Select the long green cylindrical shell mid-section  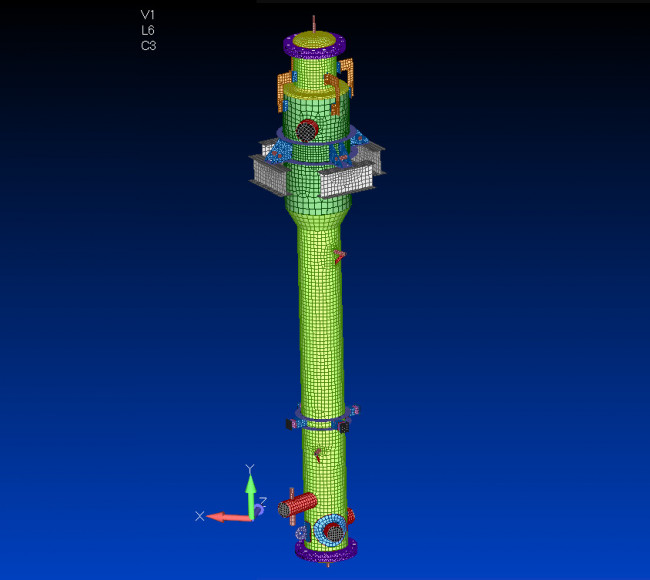point(320,320)
